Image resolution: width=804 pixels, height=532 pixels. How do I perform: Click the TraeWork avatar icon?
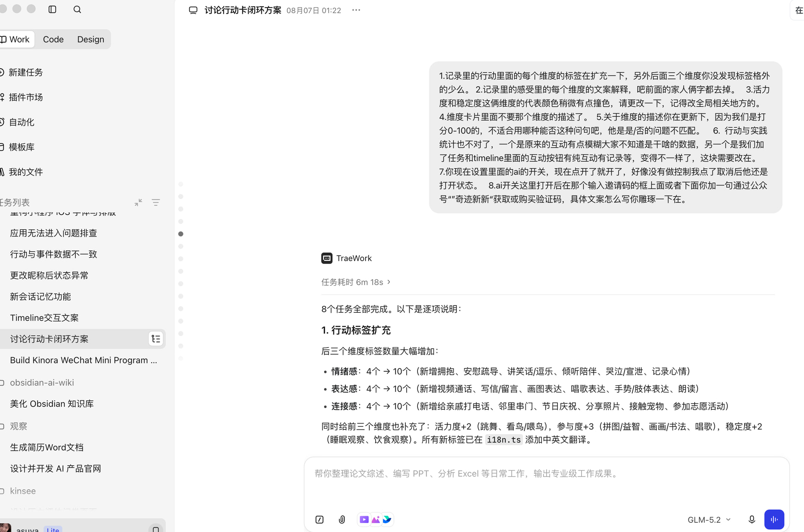[327, 258]
